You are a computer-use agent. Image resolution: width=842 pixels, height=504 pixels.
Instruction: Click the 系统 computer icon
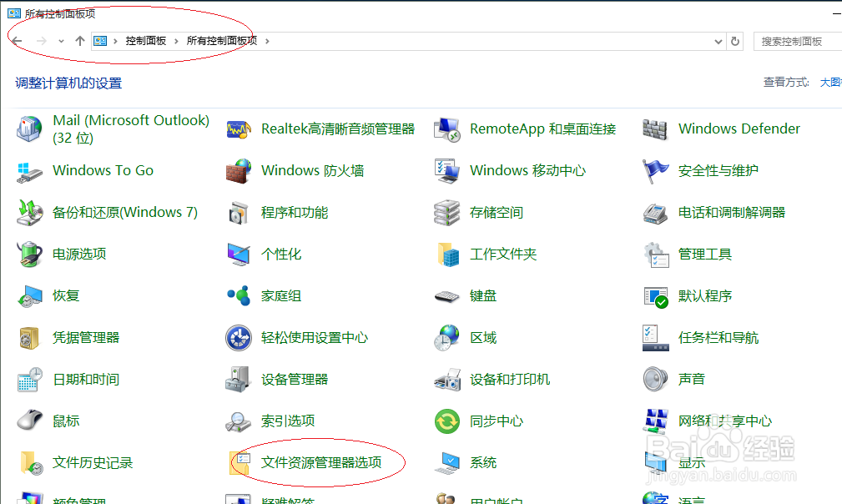[446, 463]
